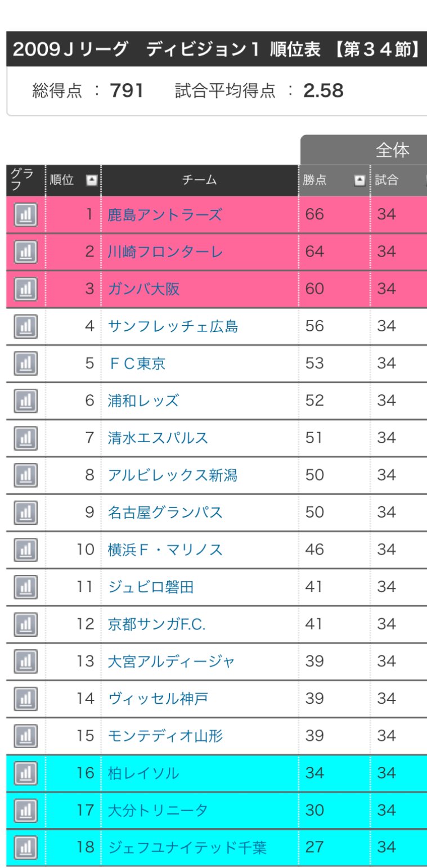The height and width of the screenshot is (868, 427).
Task: Click the 試合 column header
Action: pos(387,181)
